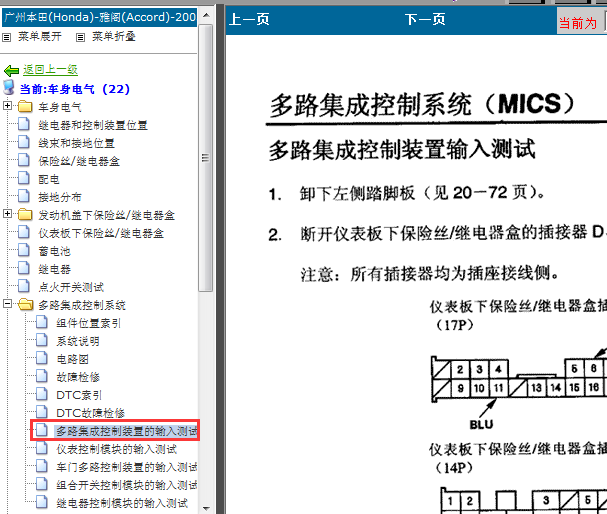Open 仪表板下保险丝/继电器盒 entry
The image size is (607, 514).
click(x=101, y=233)
